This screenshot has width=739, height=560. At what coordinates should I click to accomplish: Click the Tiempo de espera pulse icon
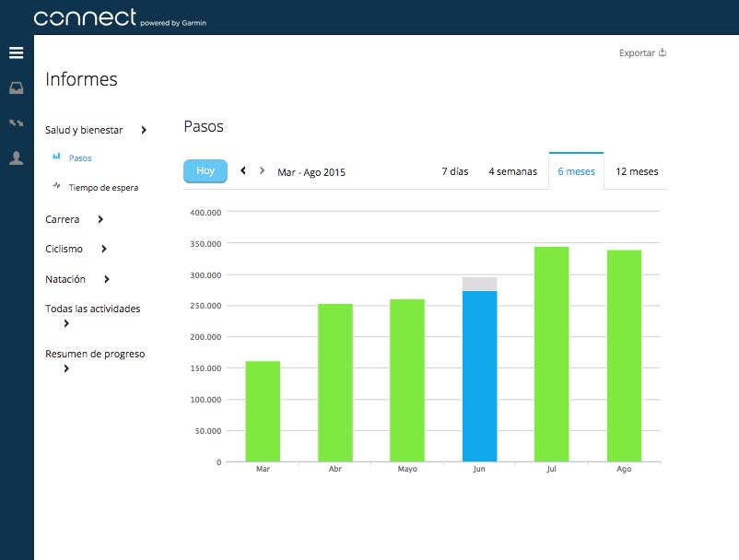(x=56, y=185)
